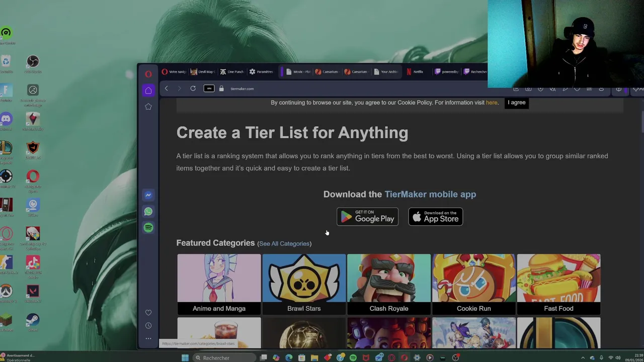Click the tiermaker.com address field
Image resolution: width=644 pixels, height=362 pixels.
[242, 88]
